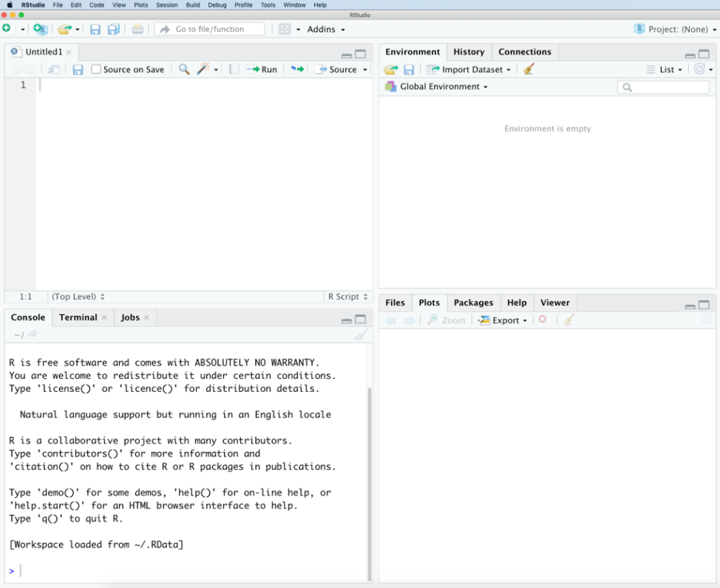Maximize the Console pane
Viewport: 720px width, 588px height.
[x=361, y=319]
